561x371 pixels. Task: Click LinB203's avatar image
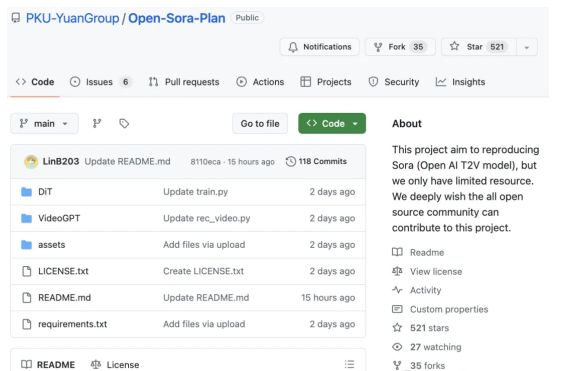(31, 162)
